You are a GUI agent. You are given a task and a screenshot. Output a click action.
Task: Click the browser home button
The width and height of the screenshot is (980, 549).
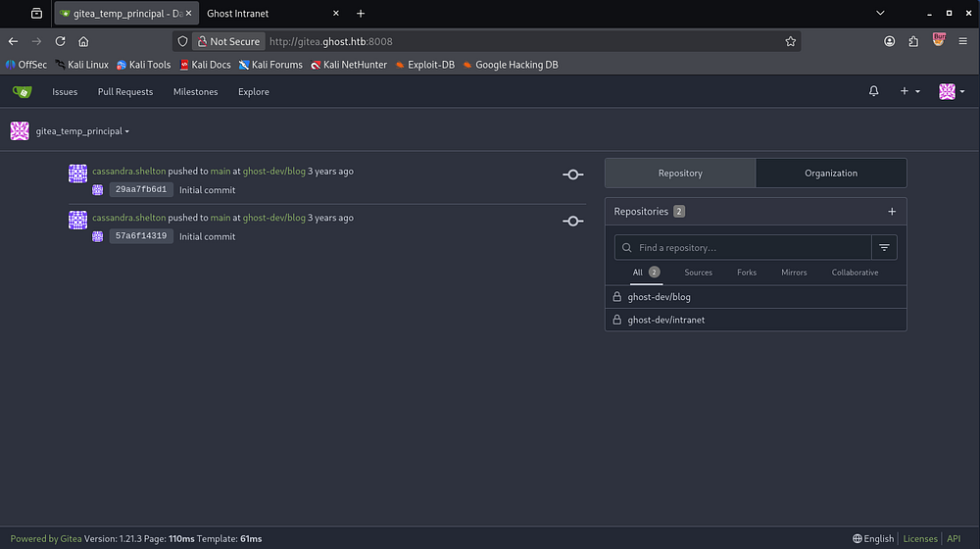pos(83,41)
